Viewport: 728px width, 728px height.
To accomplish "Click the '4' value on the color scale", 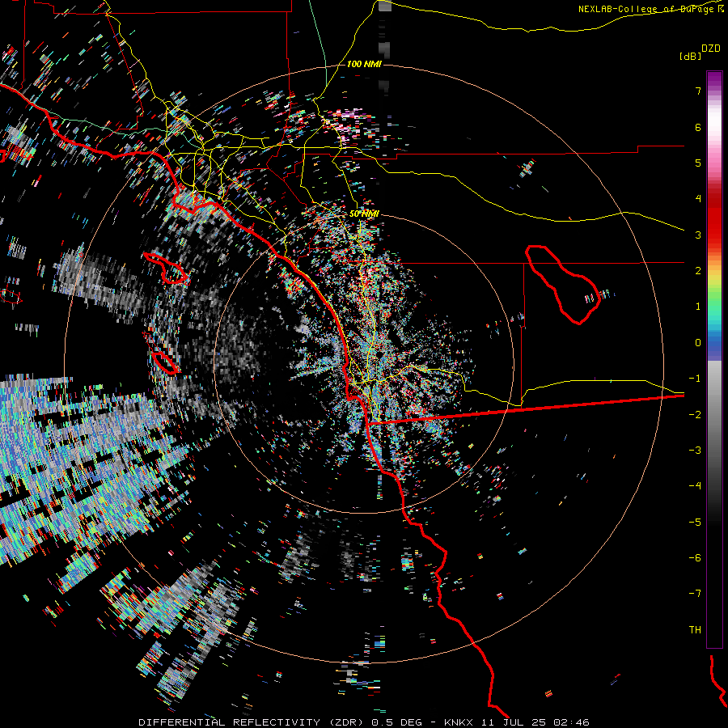I will [698, 199].
